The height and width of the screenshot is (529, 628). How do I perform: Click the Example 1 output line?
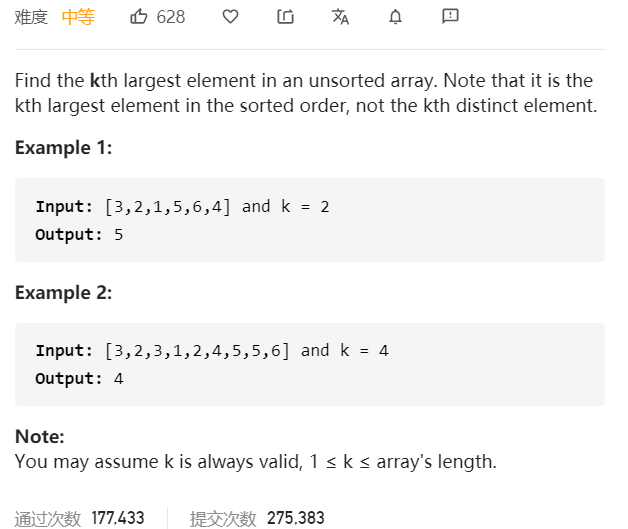click(x=79, y=235)
